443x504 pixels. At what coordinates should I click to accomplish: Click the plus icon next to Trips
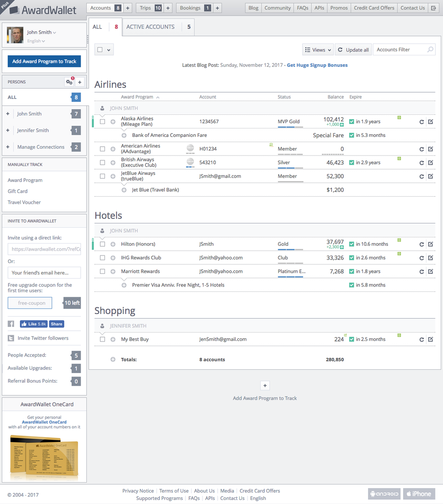(168, 8)
